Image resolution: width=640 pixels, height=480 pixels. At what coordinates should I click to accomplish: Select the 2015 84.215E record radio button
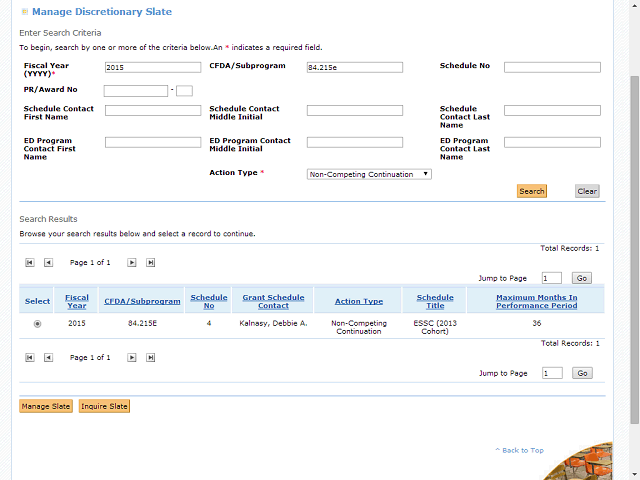pos(37,324)
